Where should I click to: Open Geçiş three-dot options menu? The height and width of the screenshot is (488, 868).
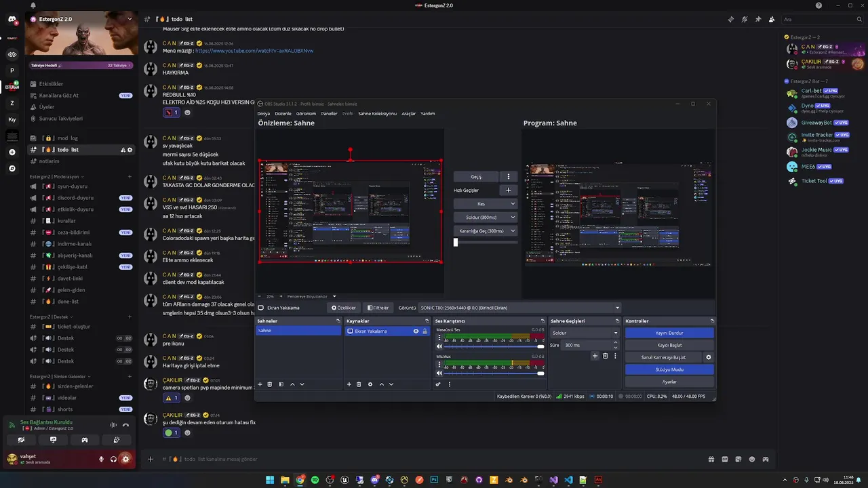509,177
